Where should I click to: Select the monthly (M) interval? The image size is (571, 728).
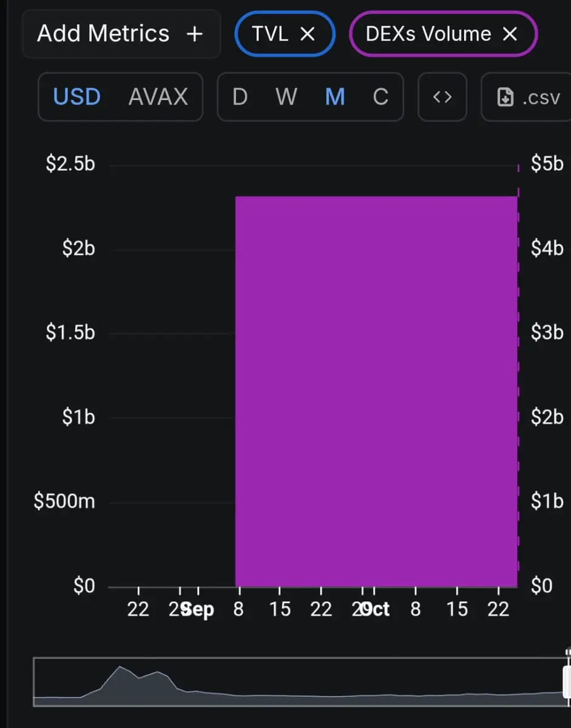pos(335,97)
